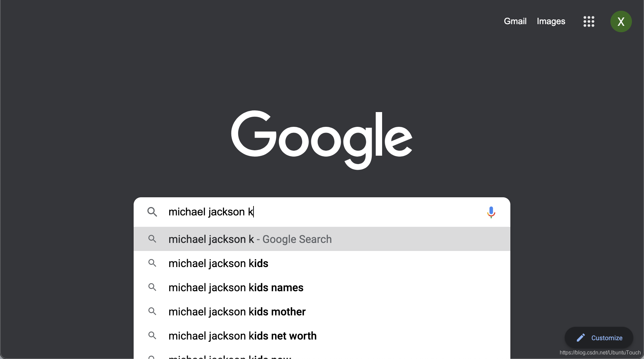
Task: Click the magnifier inside the search box
Action: [152, 212]
